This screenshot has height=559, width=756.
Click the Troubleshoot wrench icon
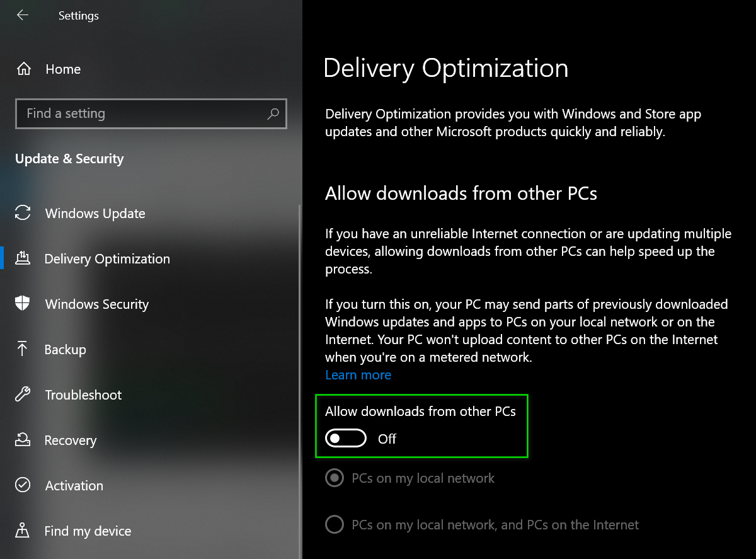click(x=23, y=395)
